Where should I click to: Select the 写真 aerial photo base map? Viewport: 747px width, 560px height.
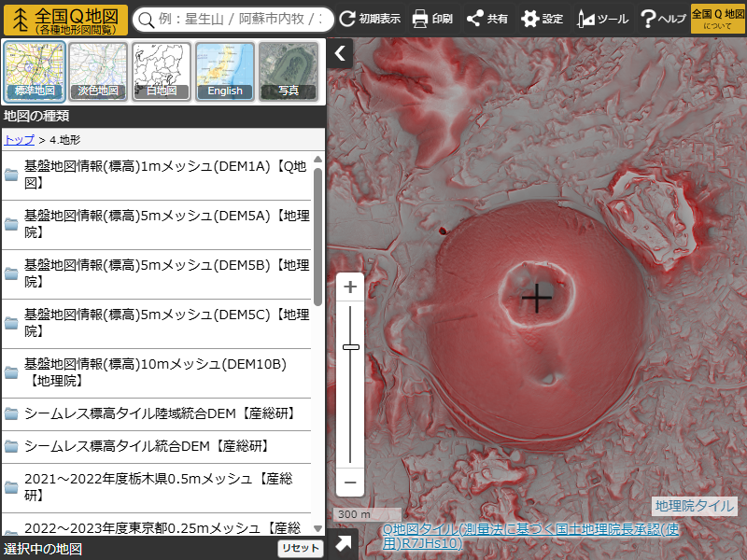point(289,72)
